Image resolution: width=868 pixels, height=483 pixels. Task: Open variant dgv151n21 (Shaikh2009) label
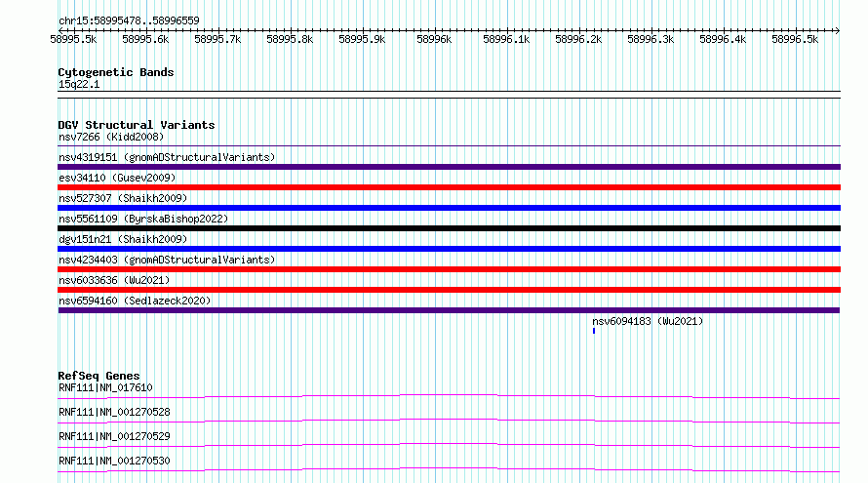[x=123, y=239]
